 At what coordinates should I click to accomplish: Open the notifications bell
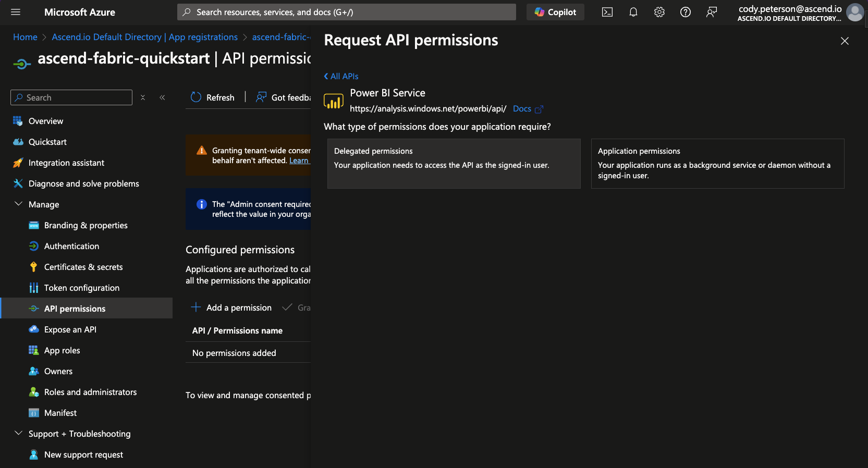click(633, 12)
